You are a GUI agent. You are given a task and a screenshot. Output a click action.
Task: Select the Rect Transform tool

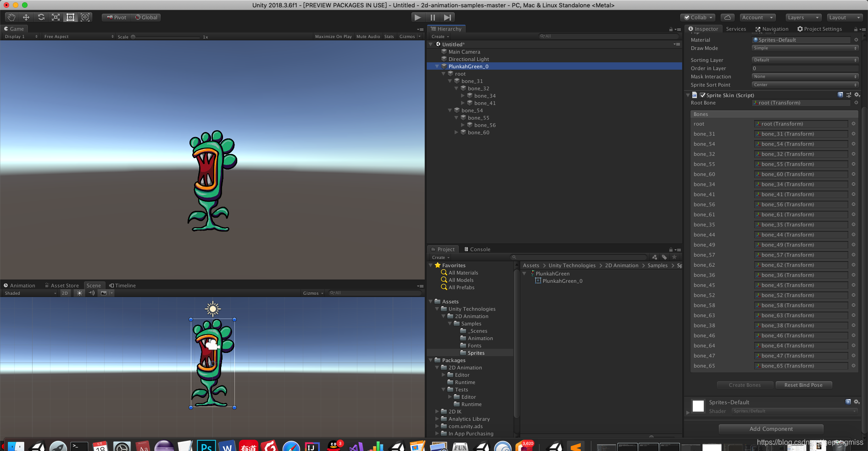click(x=70, y=17)
